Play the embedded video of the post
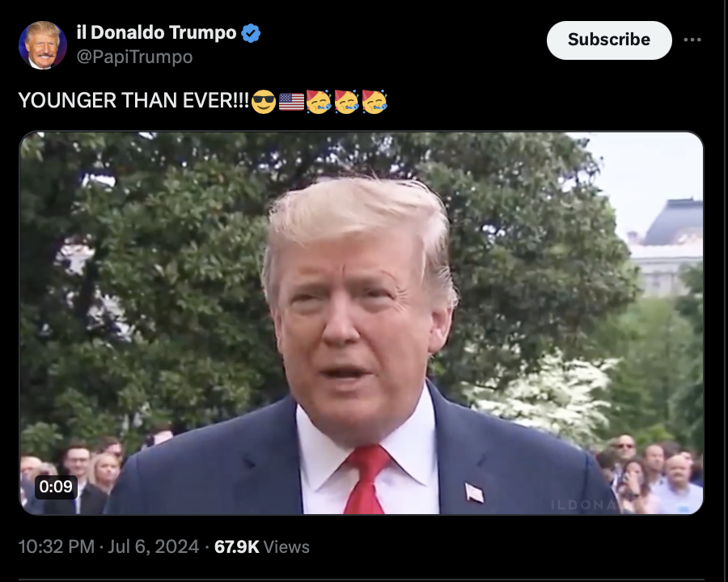This screenshot has width=728, height=582. pos(362,323)
